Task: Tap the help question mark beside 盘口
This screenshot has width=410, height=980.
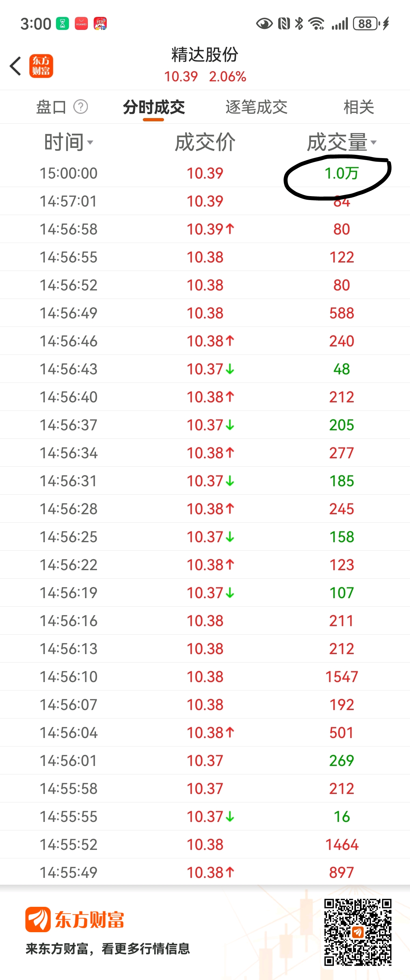Action: point(81,107)
